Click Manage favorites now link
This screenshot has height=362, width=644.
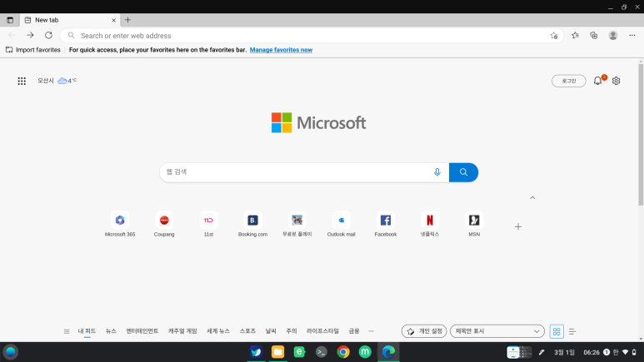click(281, 50)
